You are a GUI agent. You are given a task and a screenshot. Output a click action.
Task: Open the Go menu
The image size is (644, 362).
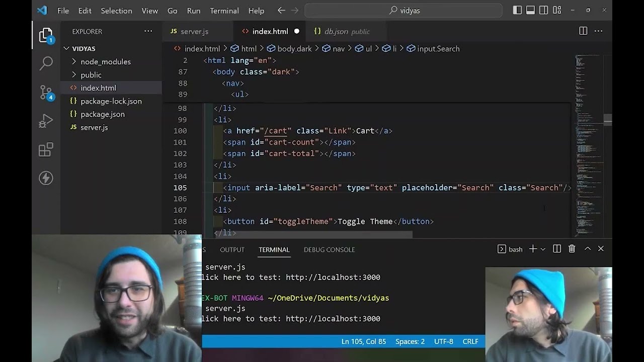click(x=173, y=11)
